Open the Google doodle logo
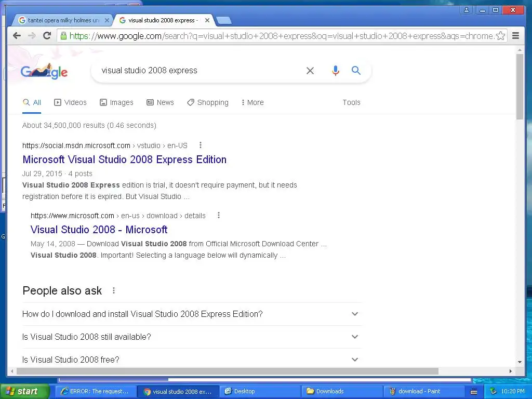This screenshot has width=532, height=399. coord(44,71)
